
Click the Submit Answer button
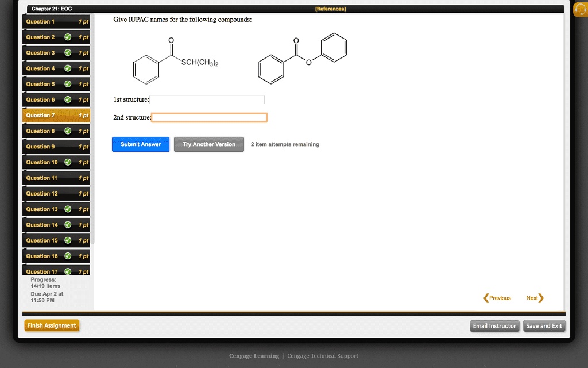point(140,144)
